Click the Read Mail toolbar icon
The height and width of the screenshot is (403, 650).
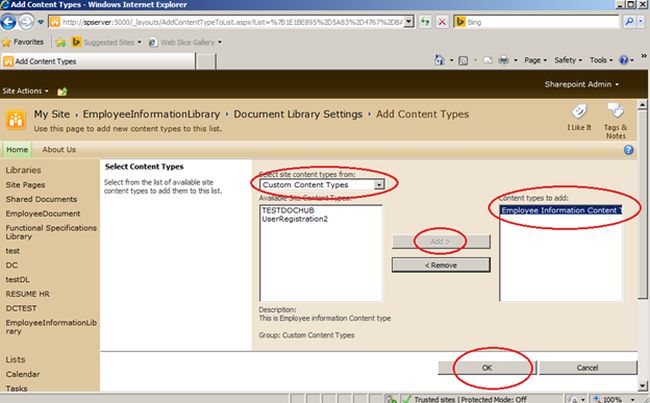coord(488,61)
